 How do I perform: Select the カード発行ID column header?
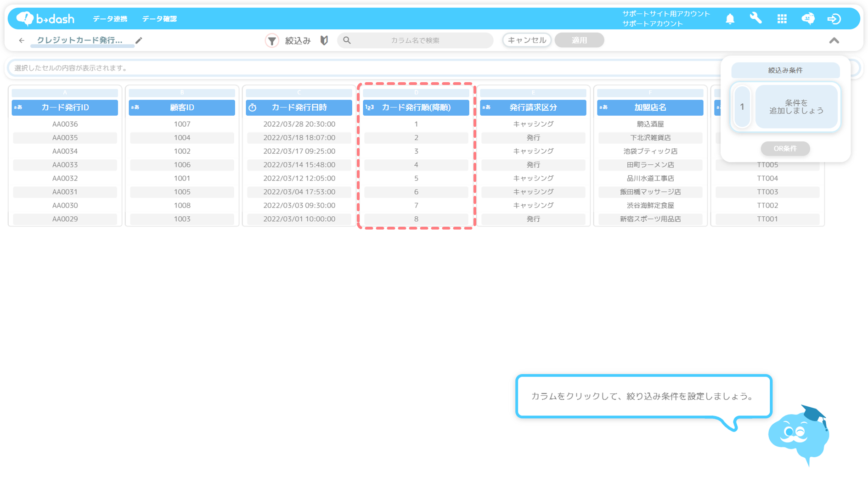coord(65,107)
